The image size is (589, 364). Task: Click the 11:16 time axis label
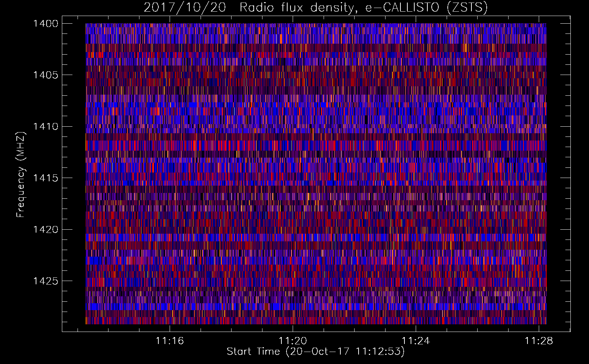point(170,341)
